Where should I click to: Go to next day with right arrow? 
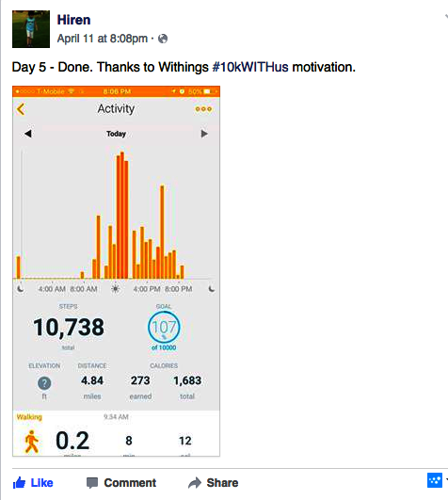click(204, 134)
